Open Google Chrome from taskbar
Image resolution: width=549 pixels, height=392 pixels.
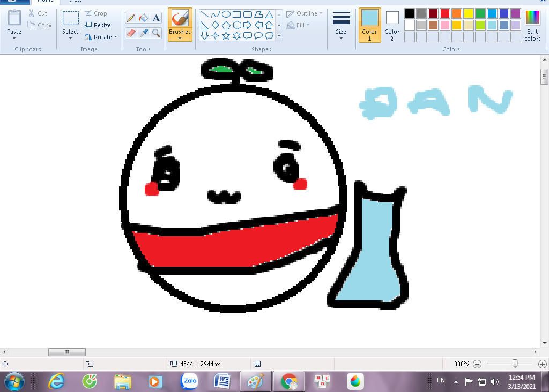pyautogui.click(x=289, y=381)
